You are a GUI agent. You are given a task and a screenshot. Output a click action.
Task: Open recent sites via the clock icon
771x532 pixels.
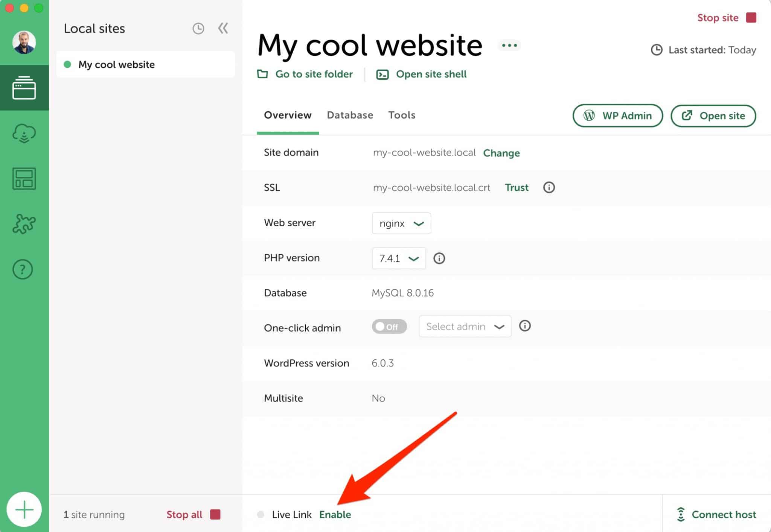coord(198,28)
